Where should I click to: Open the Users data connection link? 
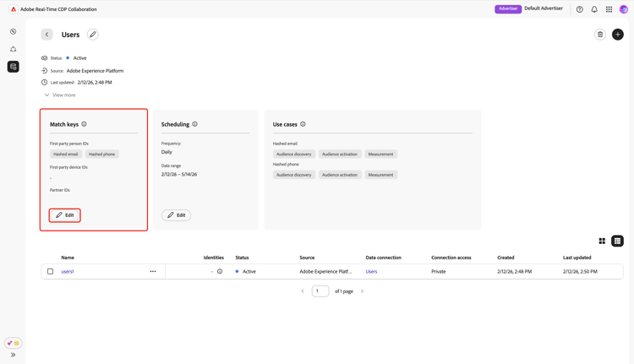pyautogui.click(x=371, y=272)
